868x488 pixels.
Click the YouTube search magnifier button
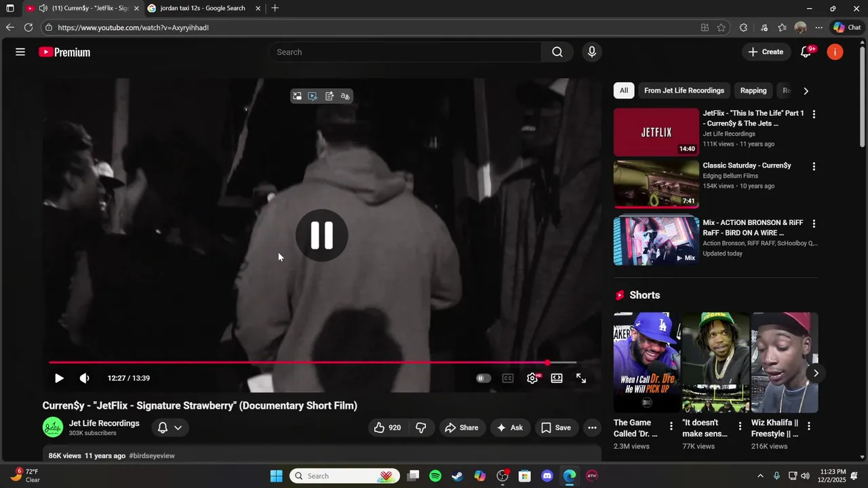click(557, 52)
